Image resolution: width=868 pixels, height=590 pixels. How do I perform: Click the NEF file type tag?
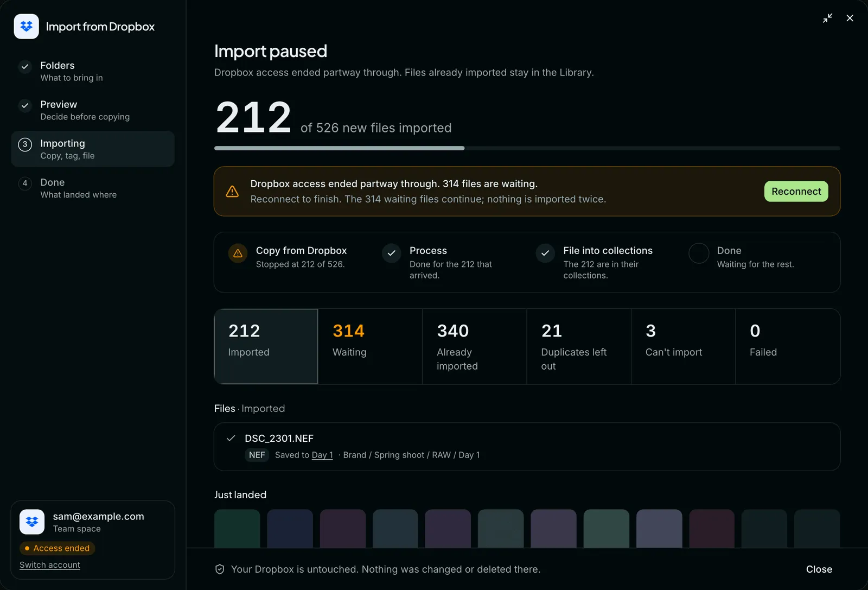(x=257, y=455)
